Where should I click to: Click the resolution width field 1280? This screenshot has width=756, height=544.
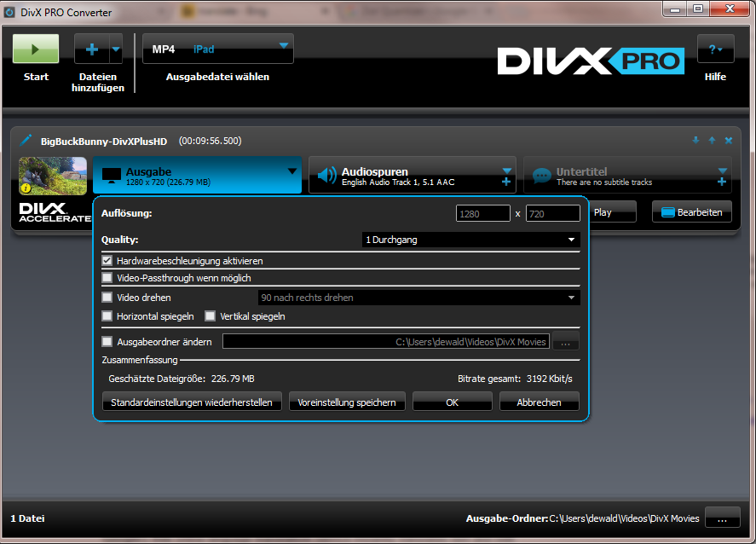coord(483,214)
